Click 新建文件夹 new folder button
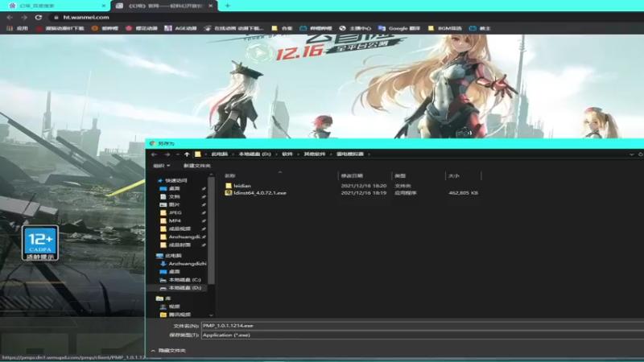Screen dimensions: 644x362 [x=196, y=166]
